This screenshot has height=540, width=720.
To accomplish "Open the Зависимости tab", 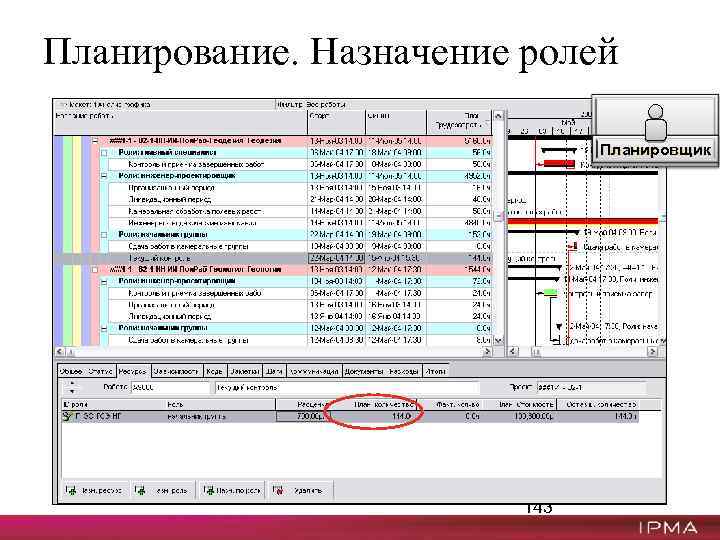I will pyautogui.click(x=176, y=371).
